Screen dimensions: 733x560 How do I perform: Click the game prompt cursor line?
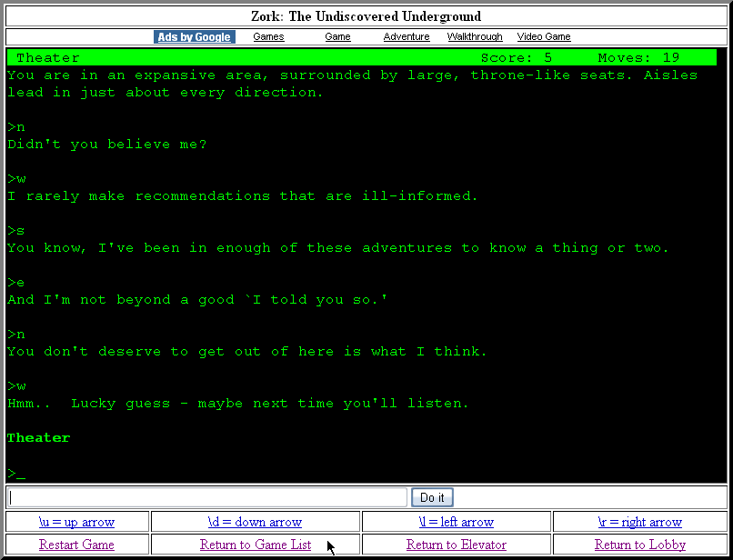point(16,473)
